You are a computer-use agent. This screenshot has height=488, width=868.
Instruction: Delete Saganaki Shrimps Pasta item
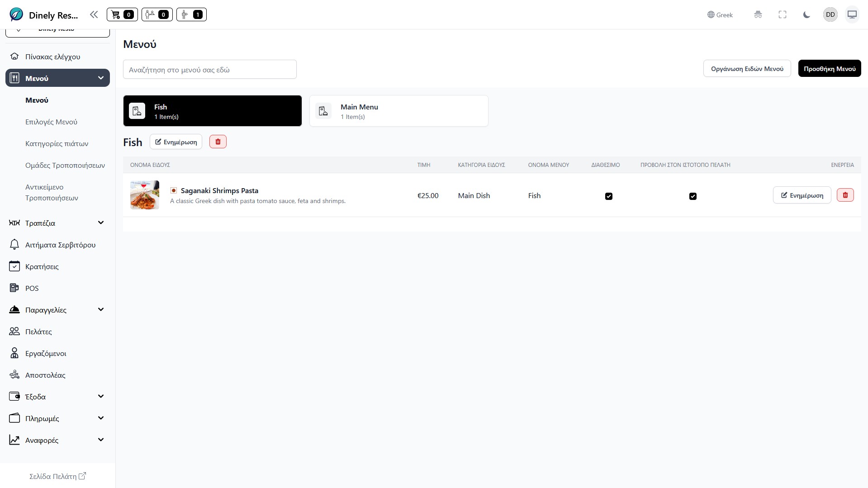845,195
